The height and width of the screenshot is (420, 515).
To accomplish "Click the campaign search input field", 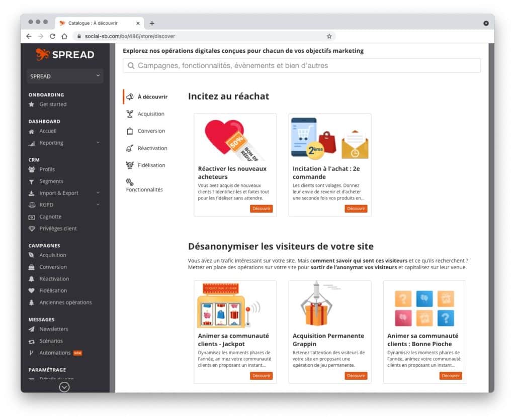I will pos(302,66).
